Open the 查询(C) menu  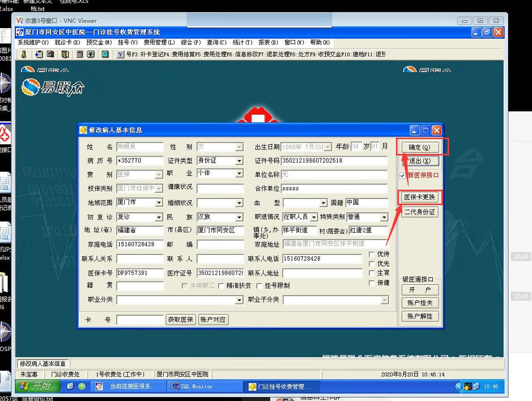[x=216, y=42]
